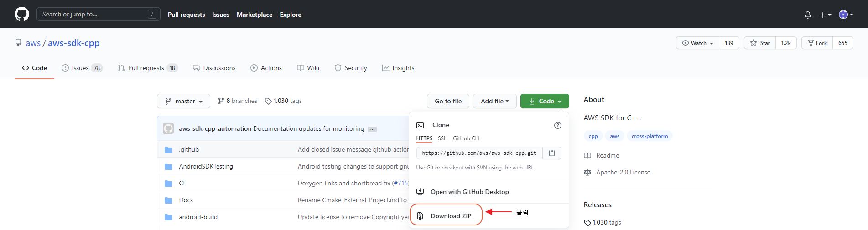Expand the master branch selector
Image resolution: width=868 pixels, height=230 pixels.
(x=183, y=101)
